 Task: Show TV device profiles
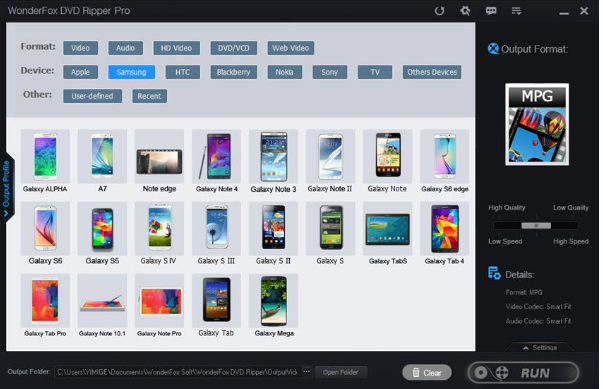375,72
